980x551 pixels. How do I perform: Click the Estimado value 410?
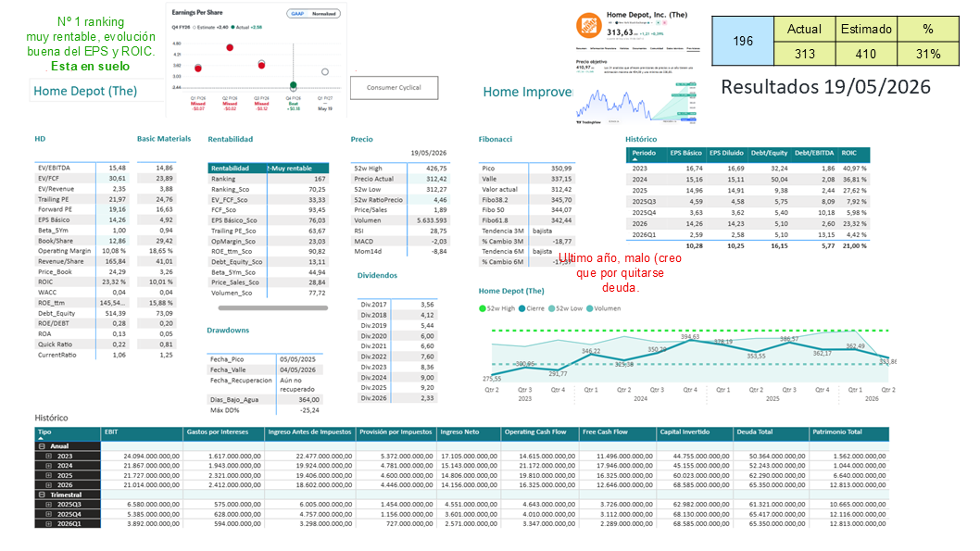click(x=866, y=54)
